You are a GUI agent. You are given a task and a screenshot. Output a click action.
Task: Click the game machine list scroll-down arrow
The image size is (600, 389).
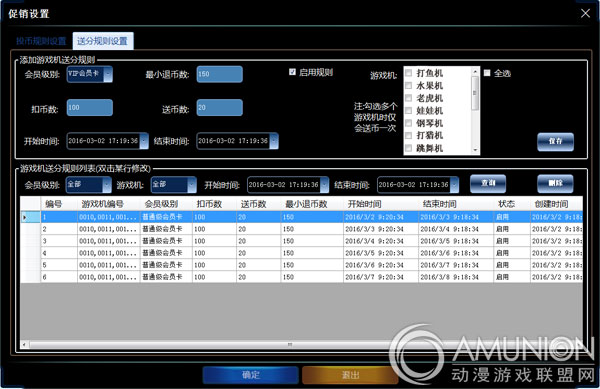pos(475,150)
